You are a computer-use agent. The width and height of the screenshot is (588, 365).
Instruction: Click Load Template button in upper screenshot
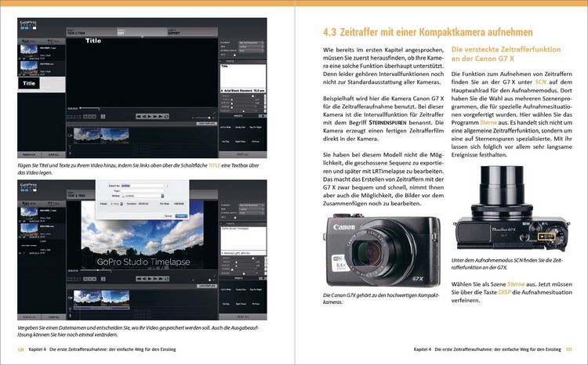[207, 124]
